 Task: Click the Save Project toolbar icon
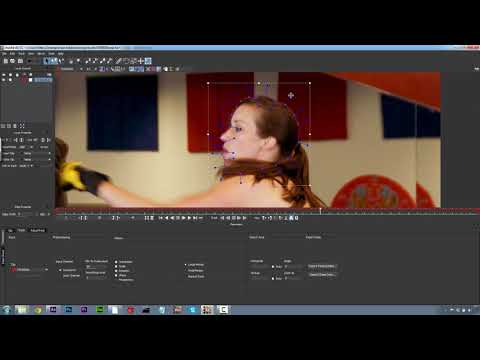click(x=20, y=61)
